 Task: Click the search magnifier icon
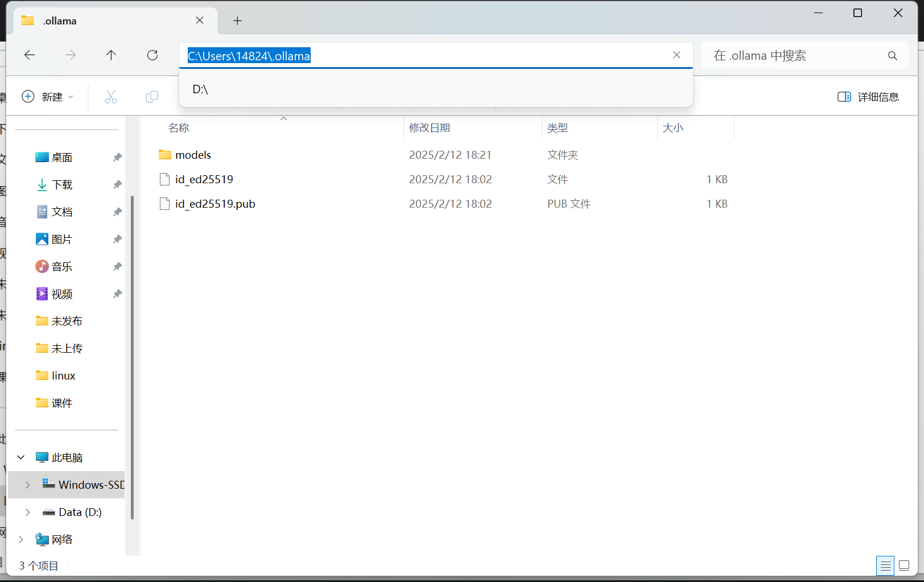click(x=892, y=56)
